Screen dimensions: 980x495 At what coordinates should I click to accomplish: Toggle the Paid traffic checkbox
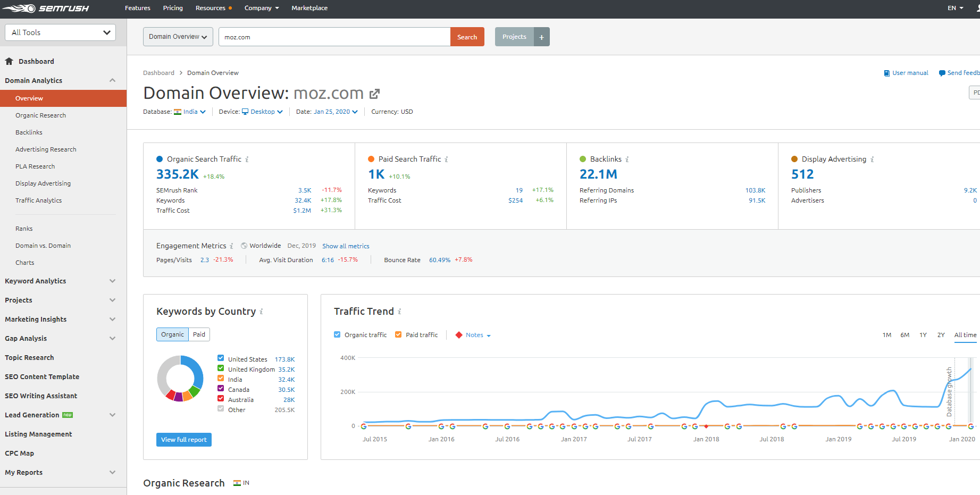pyautogui.click(x=398, y=334)
